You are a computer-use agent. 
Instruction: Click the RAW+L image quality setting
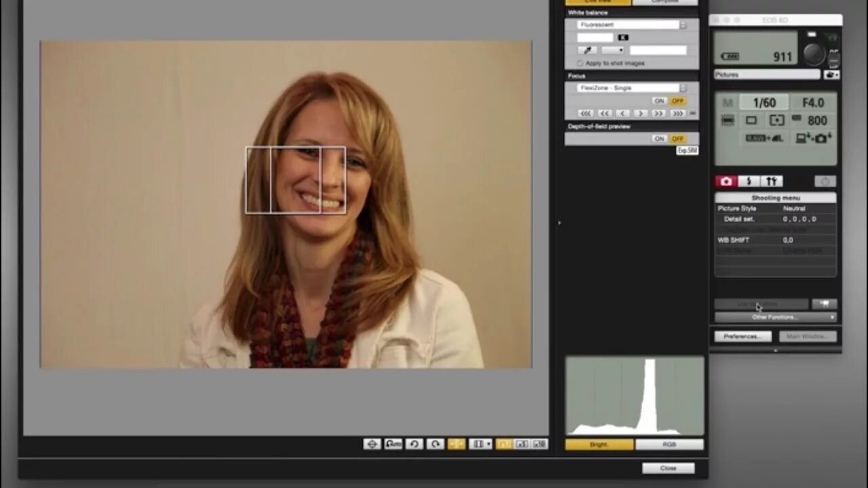point(765,138)
